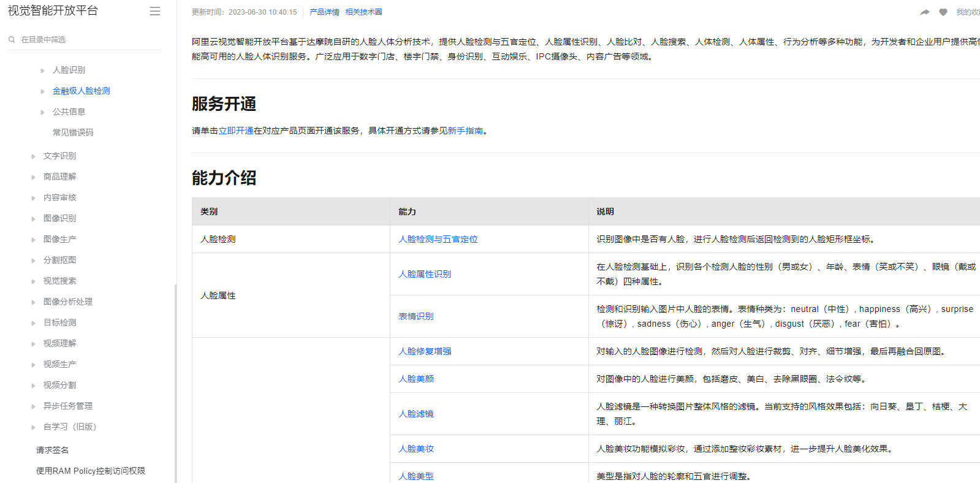
Task: Expand the 异步任务管理 tree arrow
Action: point(33,406)
